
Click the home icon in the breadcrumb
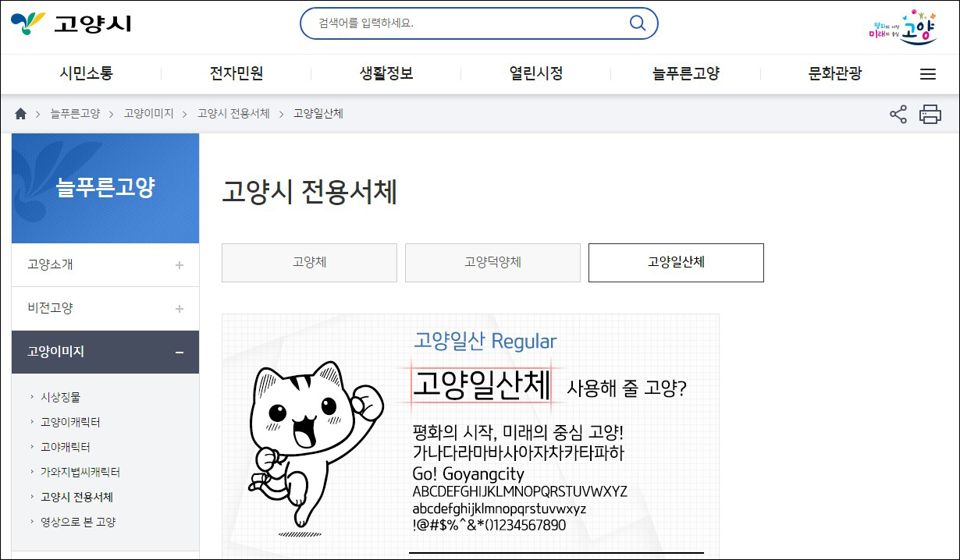pos(20,113)
